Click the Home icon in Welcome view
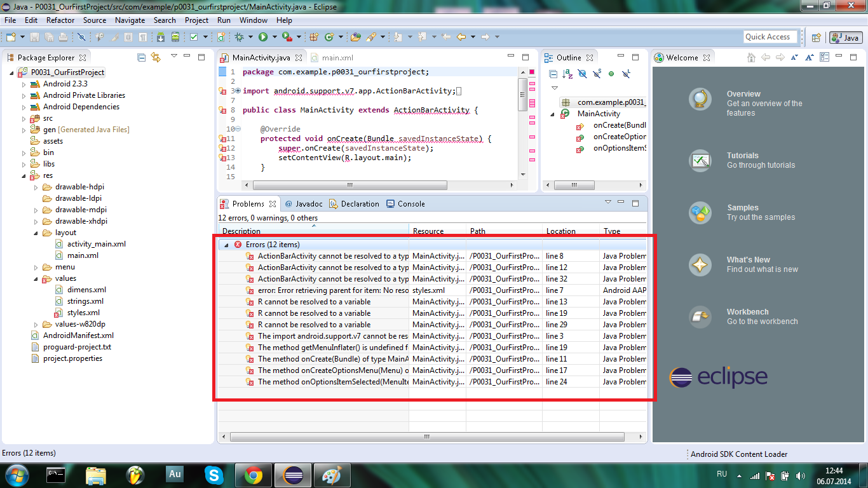 (751, 58)
